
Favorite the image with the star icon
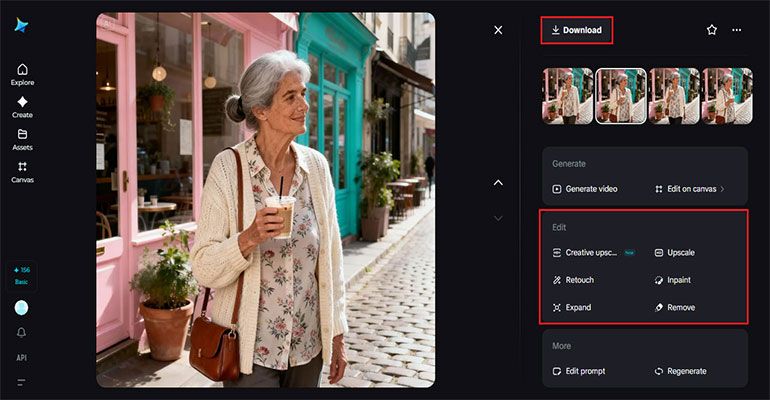[x=712, y=30]
